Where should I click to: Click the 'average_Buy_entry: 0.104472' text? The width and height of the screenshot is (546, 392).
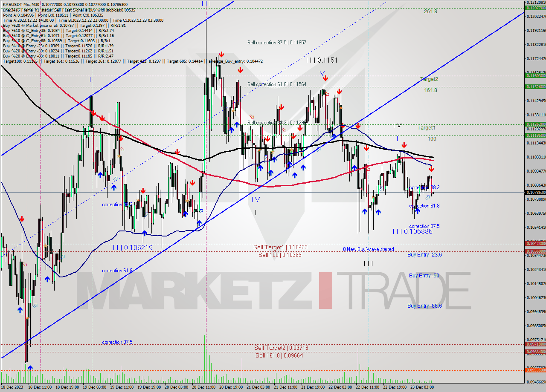[235, 61]
